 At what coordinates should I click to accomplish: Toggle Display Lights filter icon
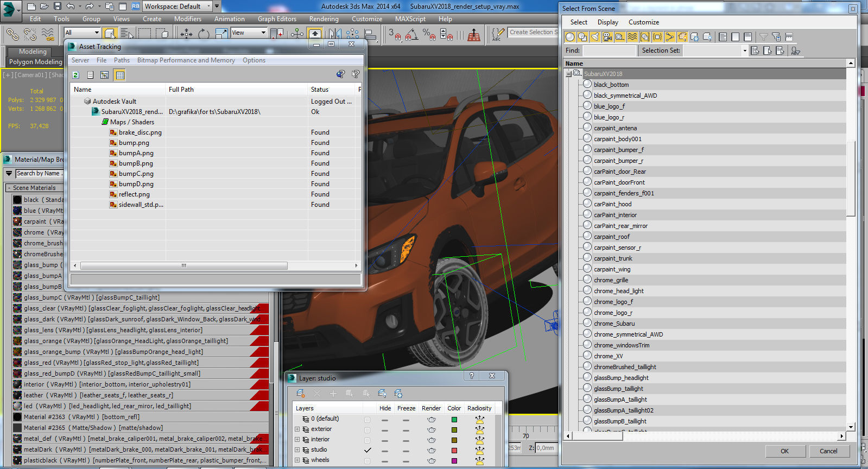595,37
